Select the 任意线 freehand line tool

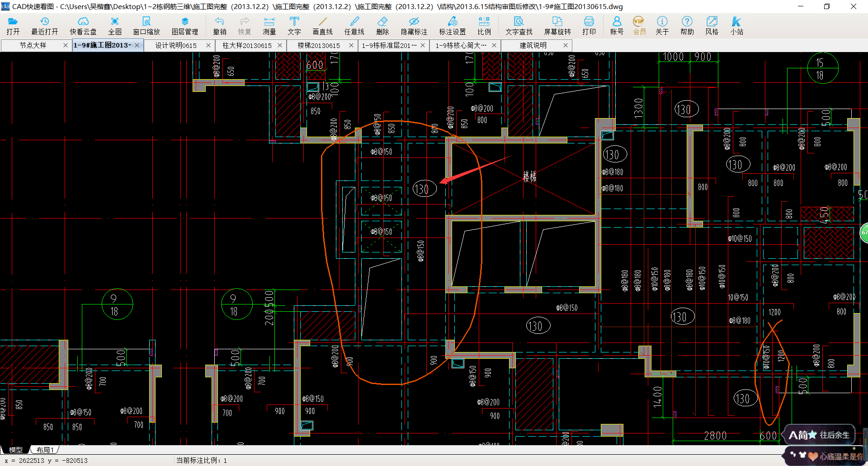pyautogui.click(x=354, y=26)
